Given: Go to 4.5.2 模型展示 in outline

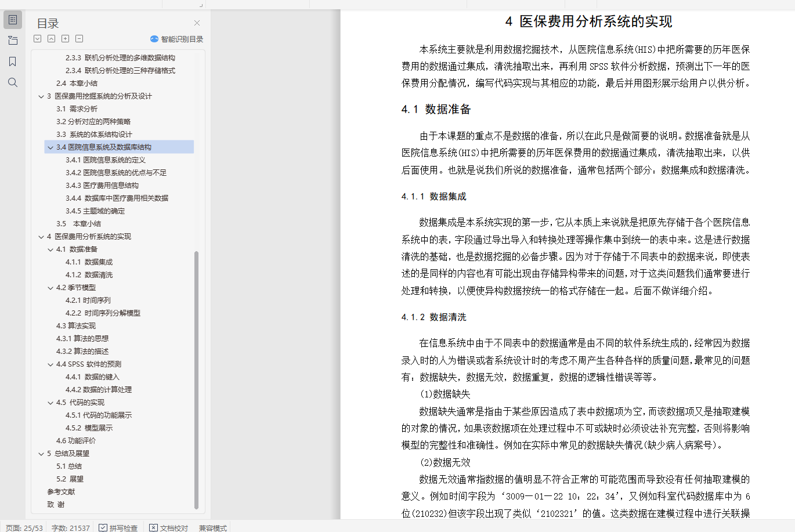Looking at the screenshot, I should coord(89,428).
